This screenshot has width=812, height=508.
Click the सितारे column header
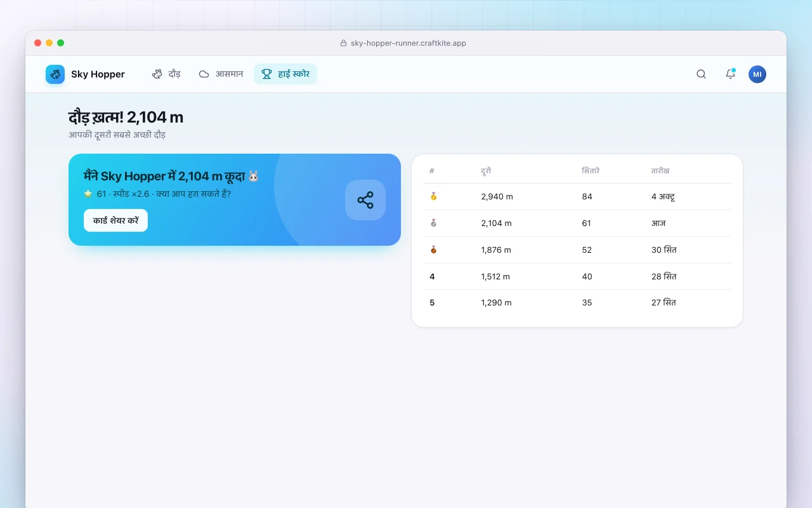[x=591, y=171]
